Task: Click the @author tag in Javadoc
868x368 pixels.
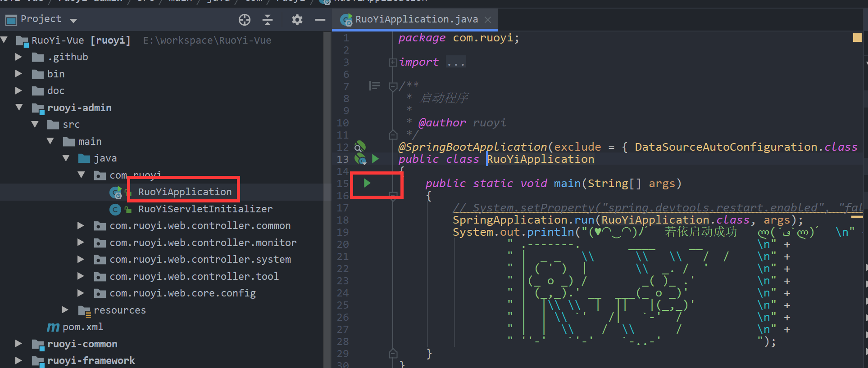Action: (442, 123)
